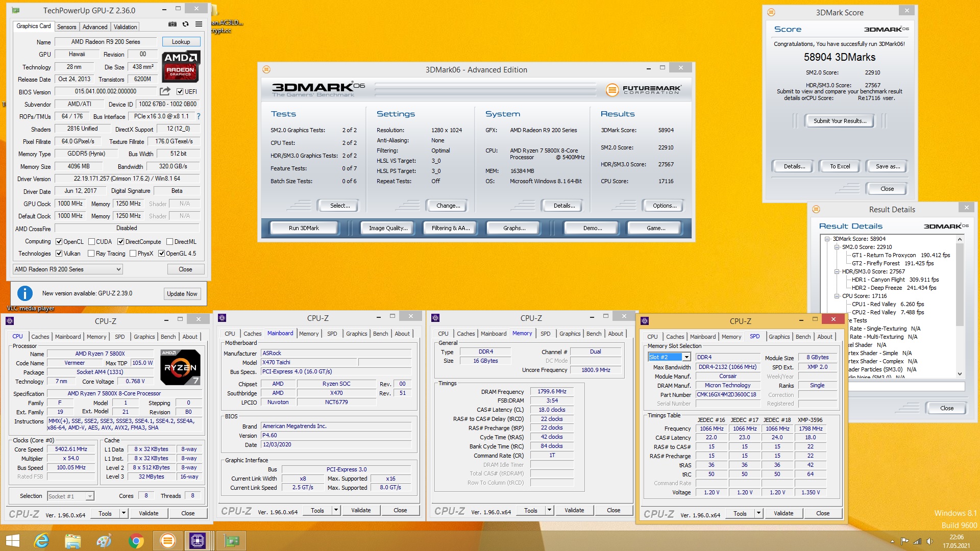The width and height of the screenshot is (980, 551).
Task: Click scroll-down arrow in Result Details tree
Action: click(960, 374)
